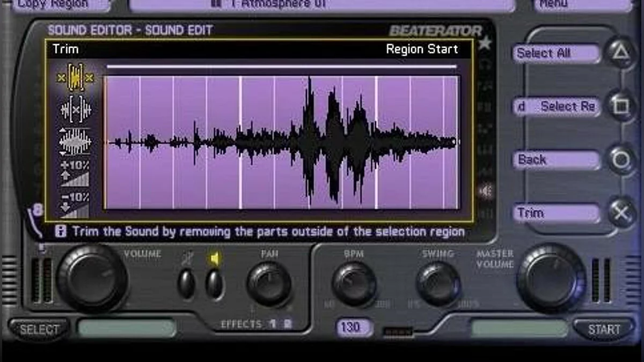Click the Trim heading in the black bar

65,49
